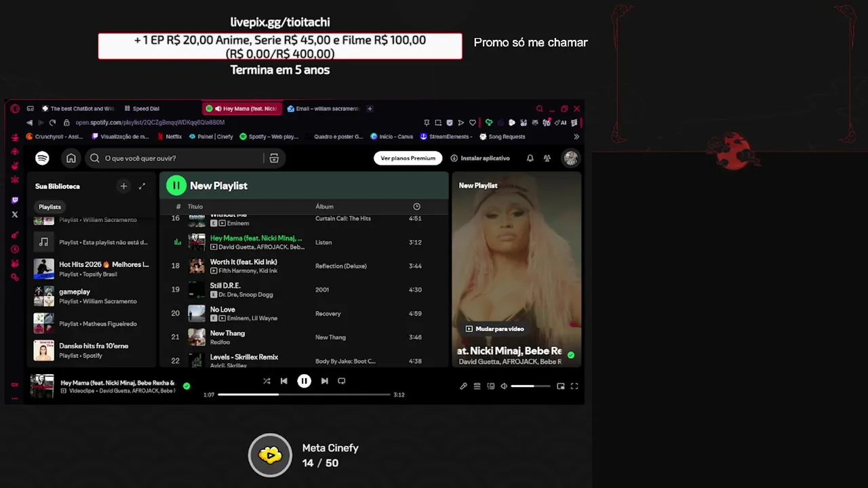Select the Worth It track row
Image resolution: width=868 pixels, height=488 pixels.
[304, 266]
